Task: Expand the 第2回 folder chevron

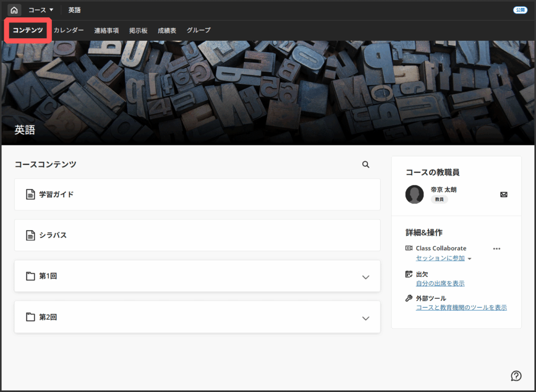Action: click(x=366, y=318)
